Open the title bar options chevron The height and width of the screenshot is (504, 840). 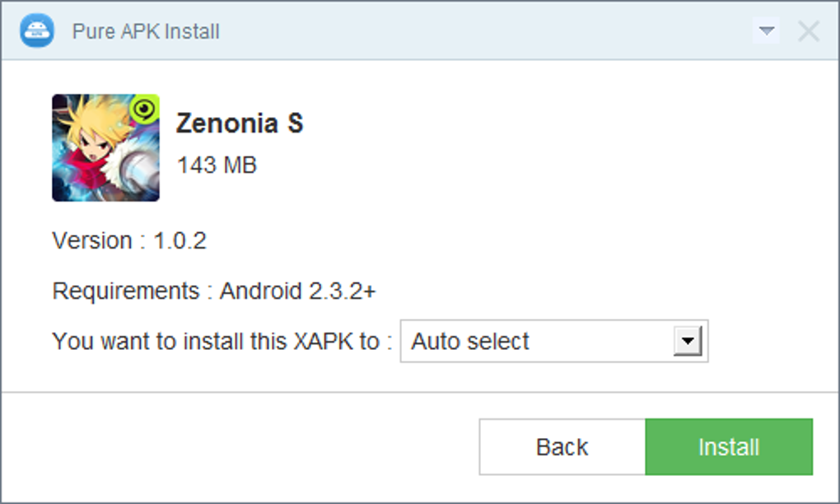tap(767, 30)
